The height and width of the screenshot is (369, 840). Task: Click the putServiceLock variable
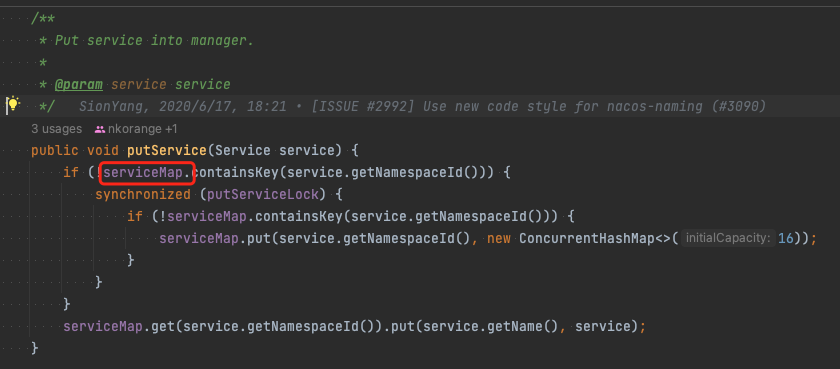point(262,194)
